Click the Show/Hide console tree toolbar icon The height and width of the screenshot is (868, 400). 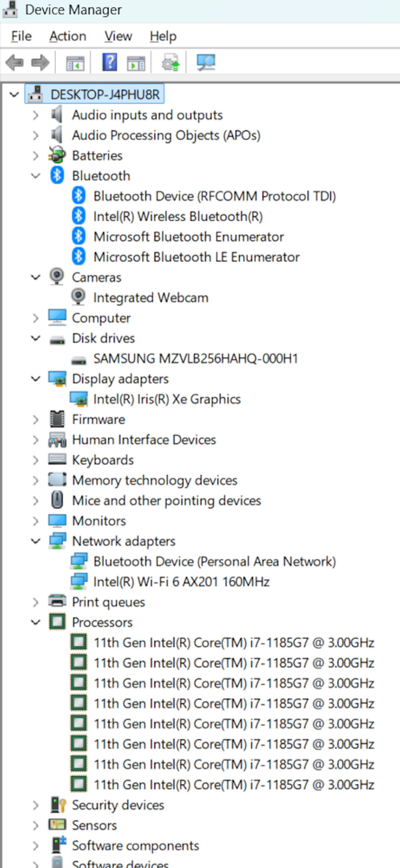click(x=75, y=63)
